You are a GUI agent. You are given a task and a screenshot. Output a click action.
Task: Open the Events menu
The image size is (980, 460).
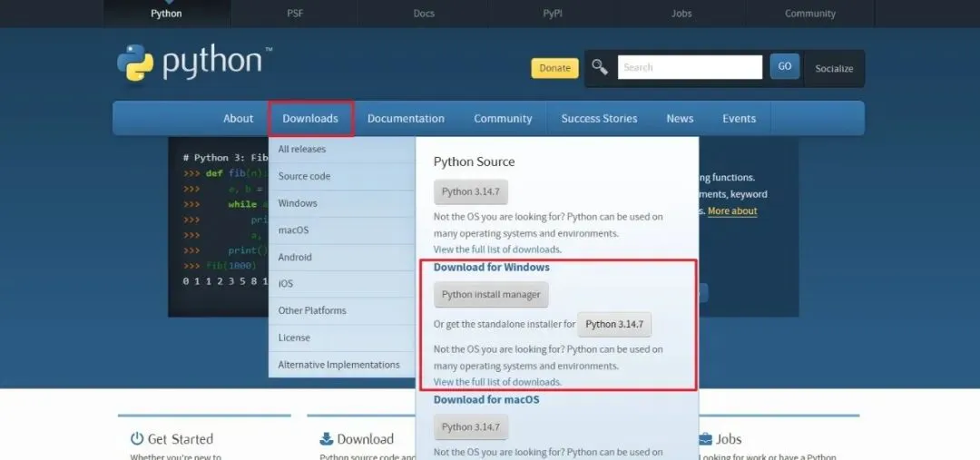coord(739,118)
